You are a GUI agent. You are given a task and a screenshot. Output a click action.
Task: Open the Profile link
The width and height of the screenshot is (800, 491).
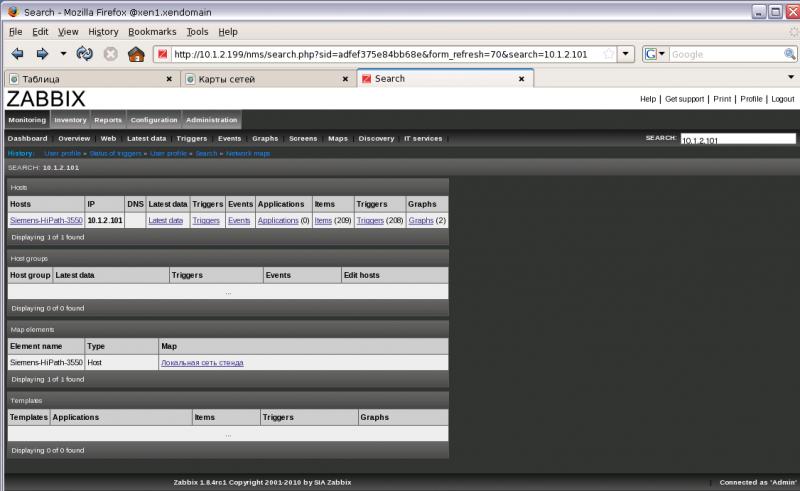(751, 99)
